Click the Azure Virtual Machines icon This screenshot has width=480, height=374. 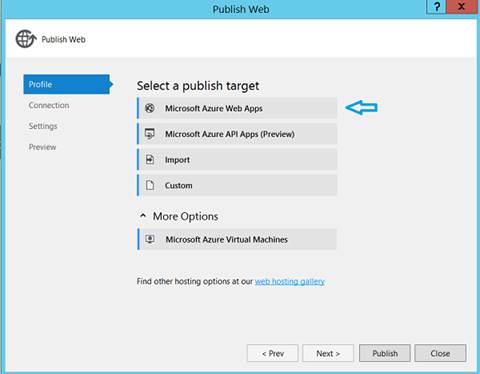(x=150, y=239)
